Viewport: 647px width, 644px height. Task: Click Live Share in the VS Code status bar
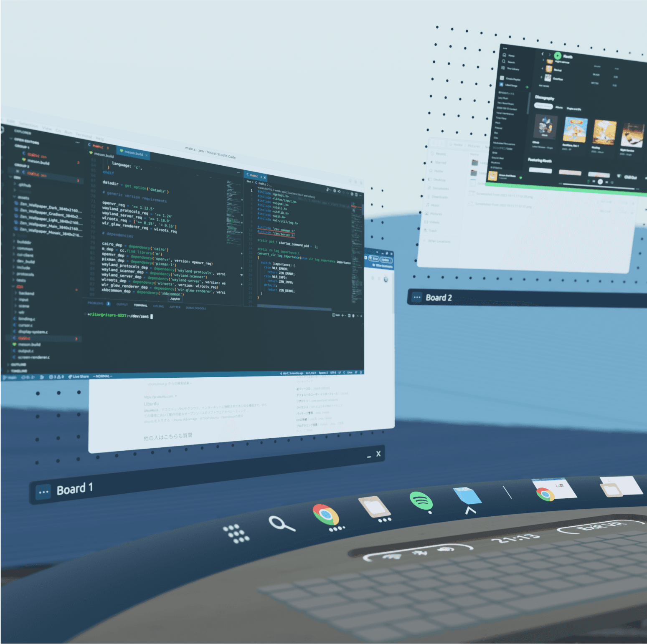coord(79,376)
